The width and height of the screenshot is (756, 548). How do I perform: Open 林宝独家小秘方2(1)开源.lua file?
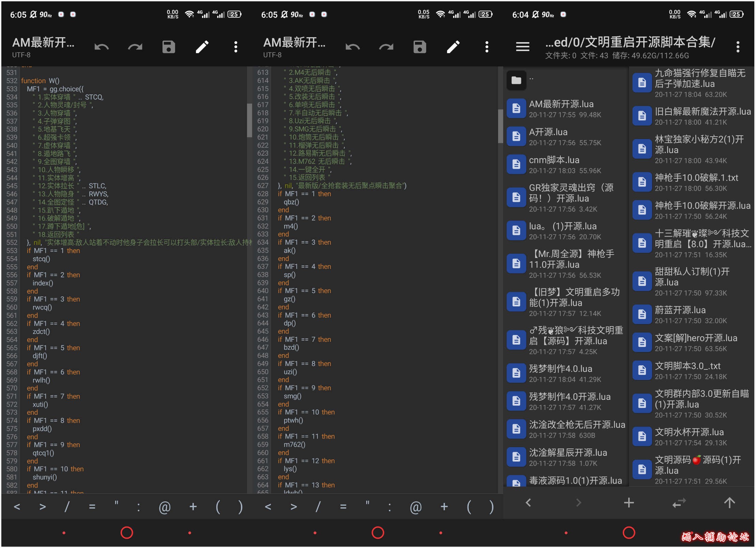coord(692,149)
